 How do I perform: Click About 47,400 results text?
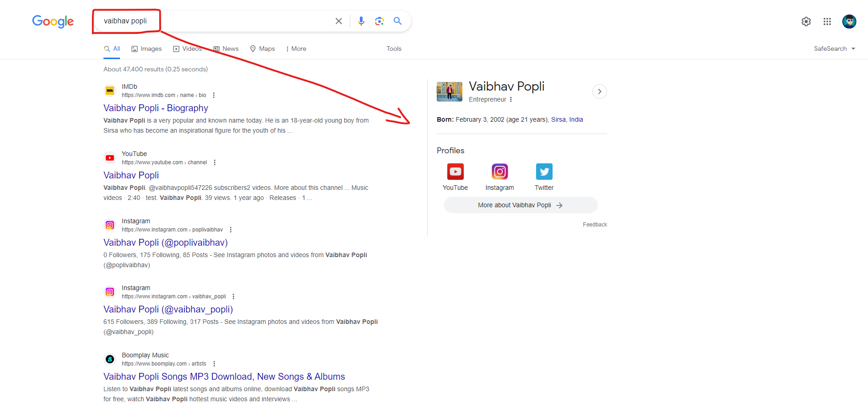pos(156,69)
